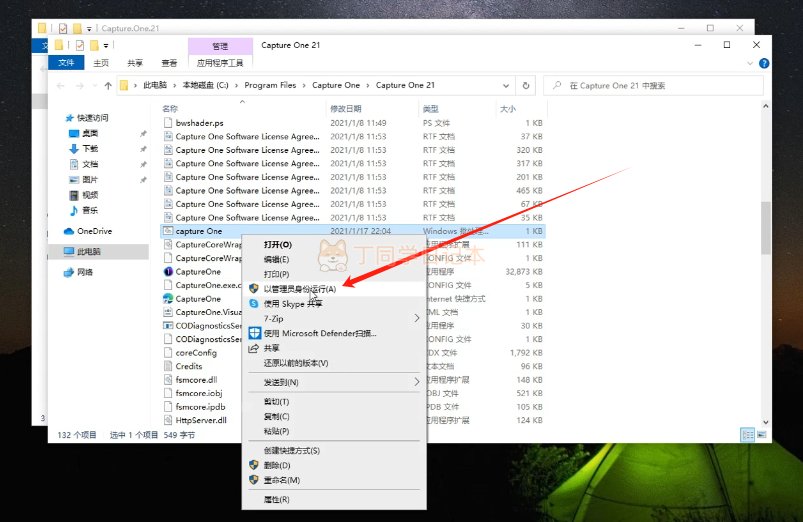Switch to large icons view in status bar
The width and height of the screenshot is (803, 522).
pos(762,435)
